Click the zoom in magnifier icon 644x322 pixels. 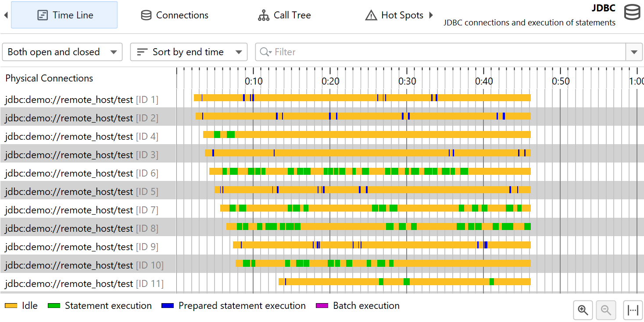(583, 310)
